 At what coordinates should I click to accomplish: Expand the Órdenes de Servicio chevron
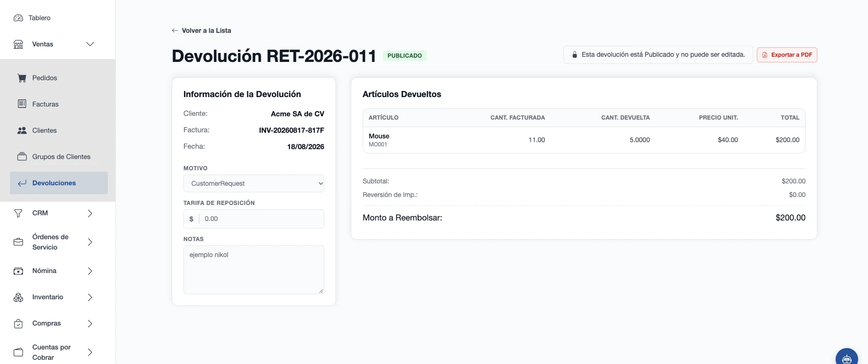coord(90,242)
